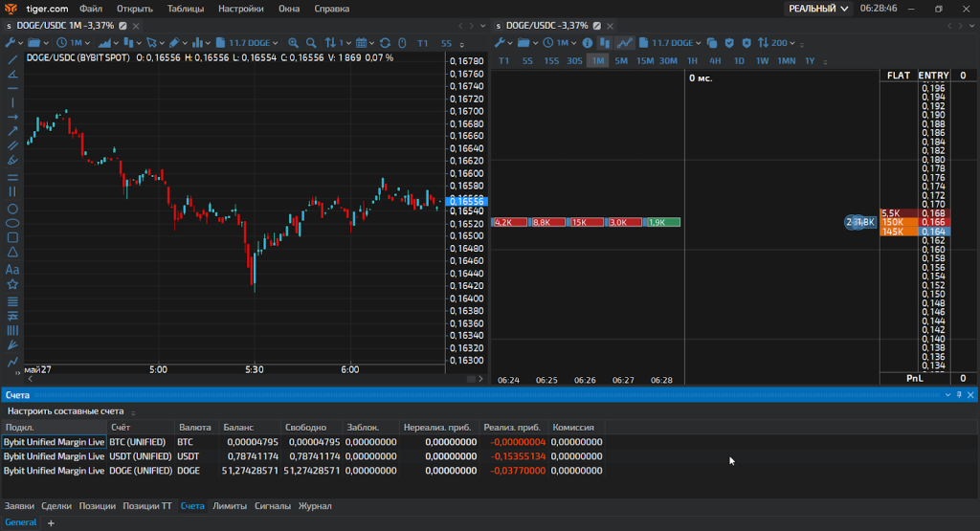980x531 pixels.
Task: Select the rectangle drawing tool
Action: point(12,238)
